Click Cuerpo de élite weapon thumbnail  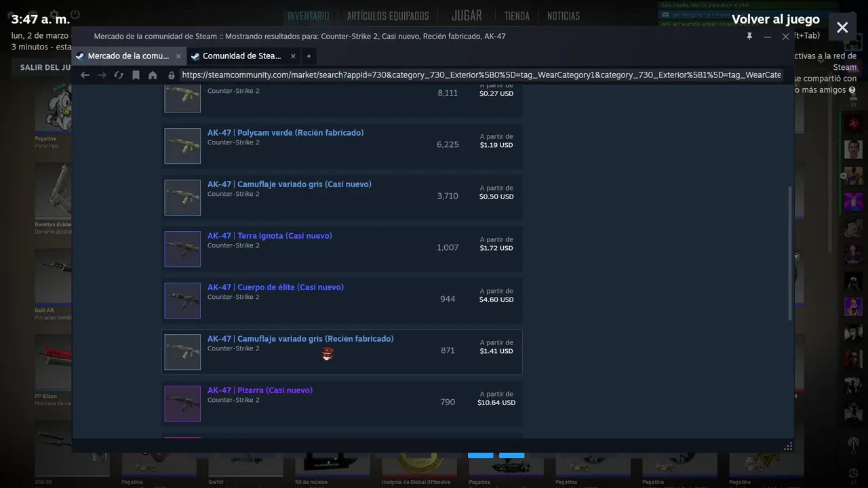[182, 300]
